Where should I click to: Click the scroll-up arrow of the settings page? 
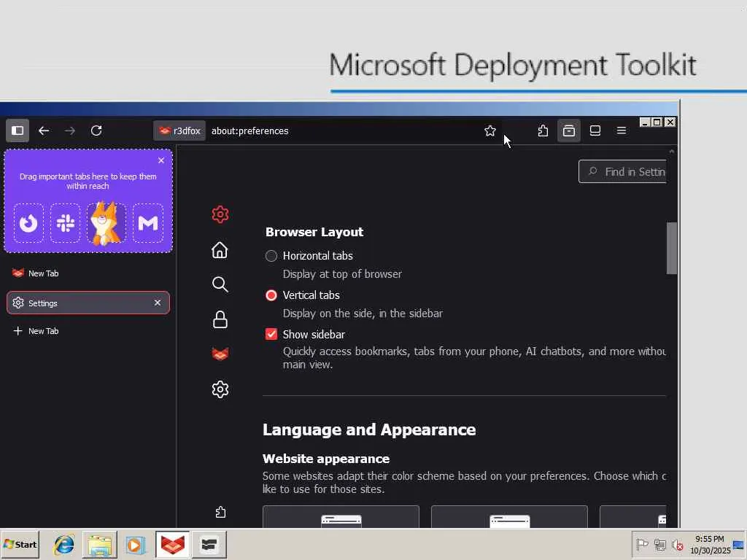click(672, 152)
